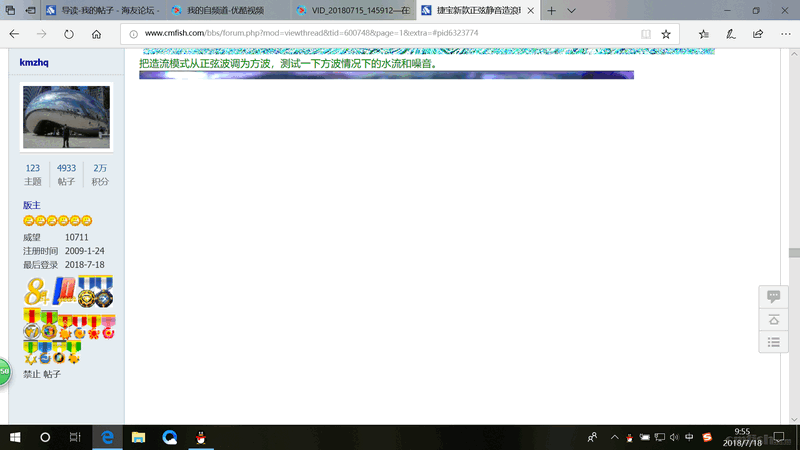
Task: Click the 帖子 link under medals
Action: 52,374
